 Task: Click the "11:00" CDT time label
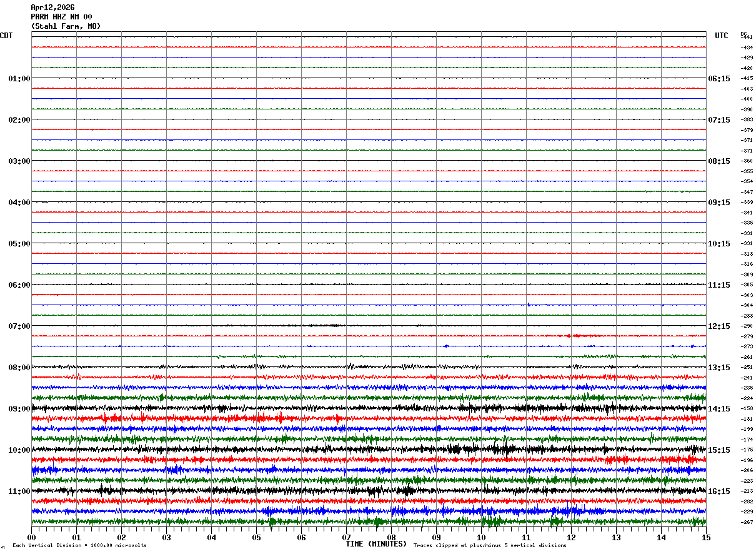pos(19,491)
